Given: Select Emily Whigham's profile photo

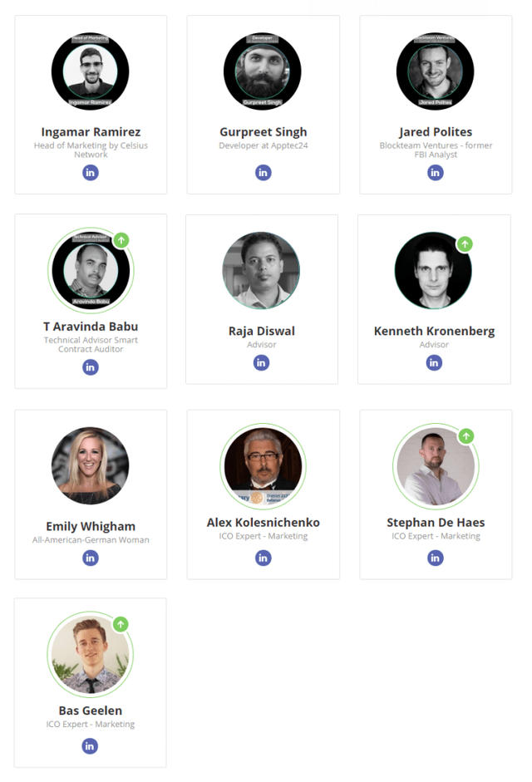Looking at the screenshot, I should [91, 465].
